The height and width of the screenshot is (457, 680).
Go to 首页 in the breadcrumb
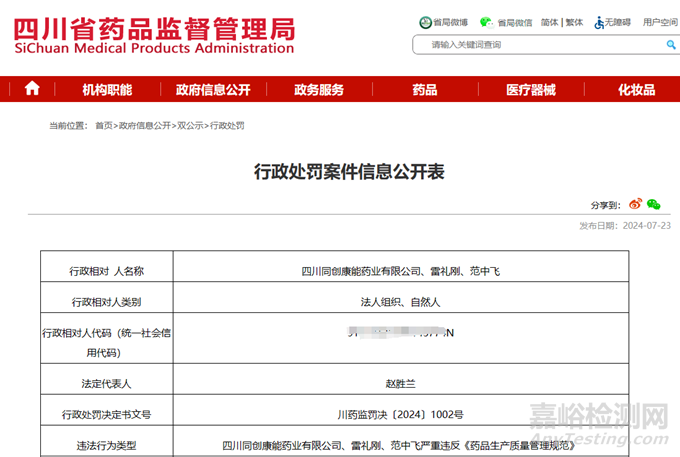[x=104, y=126]
